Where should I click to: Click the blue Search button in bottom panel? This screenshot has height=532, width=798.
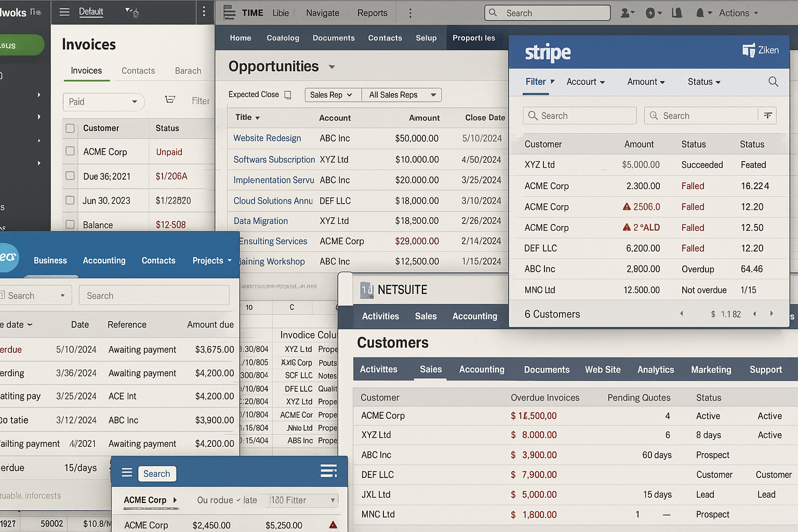coord(157,474)
